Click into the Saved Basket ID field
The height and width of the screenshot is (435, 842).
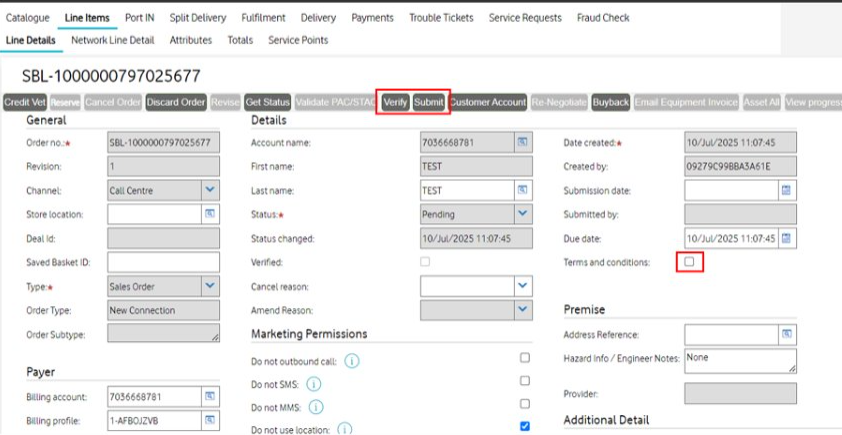click(163, 262)
